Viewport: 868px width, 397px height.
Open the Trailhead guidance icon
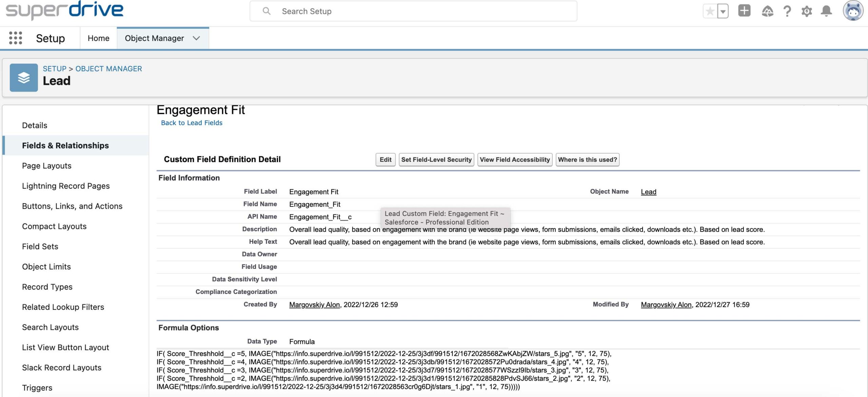[x=767, y=11]
